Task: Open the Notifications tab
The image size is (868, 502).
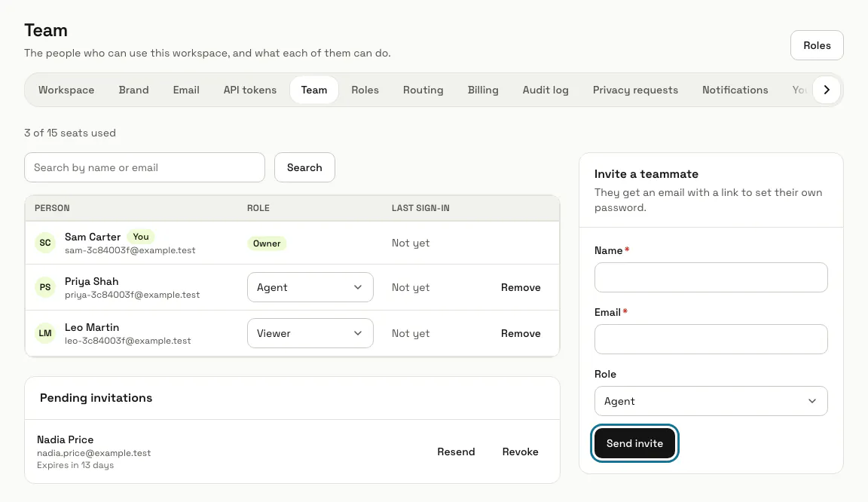Action: [x=735, y=90]
